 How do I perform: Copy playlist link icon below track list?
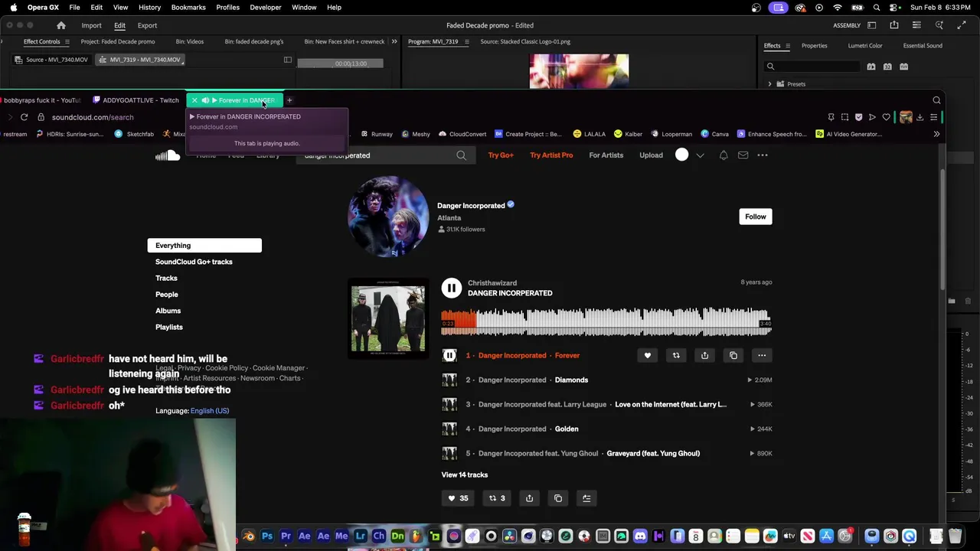[x=558, y=498]
